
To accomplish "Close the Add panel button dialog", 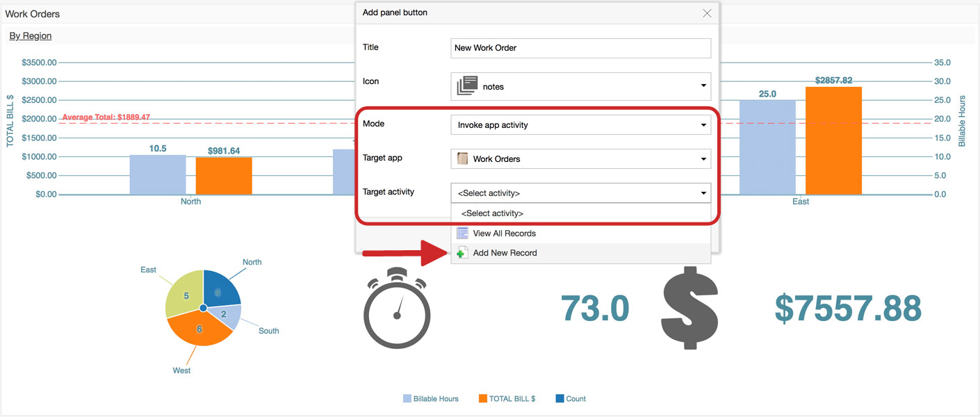I will click(707, 13).
